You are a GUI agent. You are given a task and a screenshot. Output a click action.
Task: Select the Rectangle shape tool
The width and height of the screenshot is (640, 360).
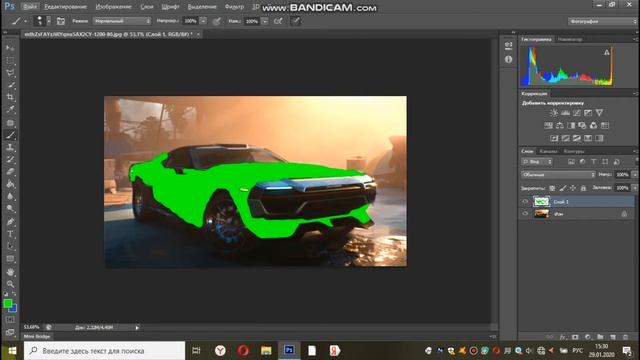(10, 259)
